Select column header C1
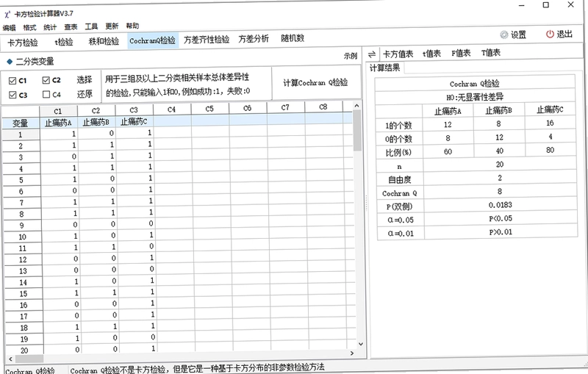This screenshot has width=588, height=374. tap(58, 111)
